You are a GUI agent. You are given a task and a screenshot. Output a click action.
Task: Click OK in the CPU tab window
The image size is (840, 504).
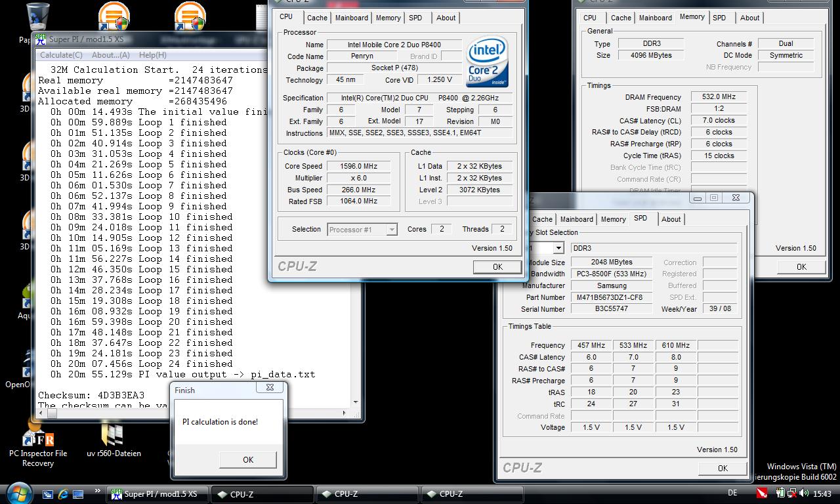[497, 266]
